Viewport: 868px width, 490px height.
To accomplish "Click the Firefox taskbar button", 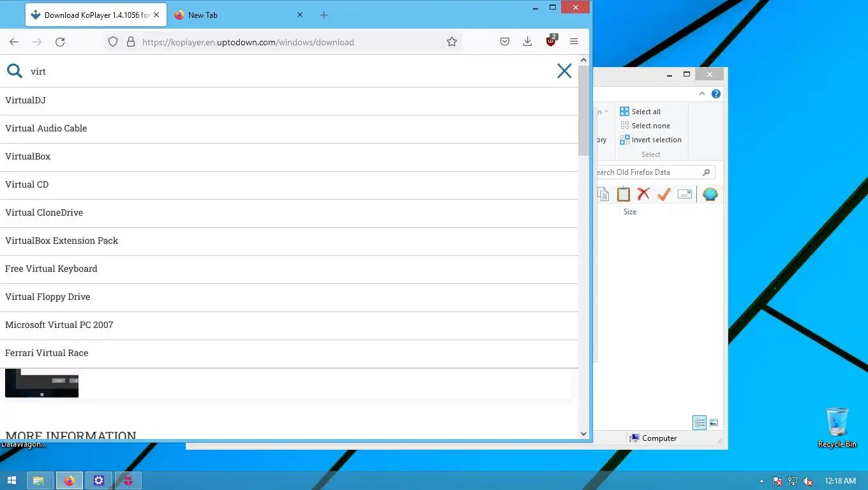I will point(69,480).
